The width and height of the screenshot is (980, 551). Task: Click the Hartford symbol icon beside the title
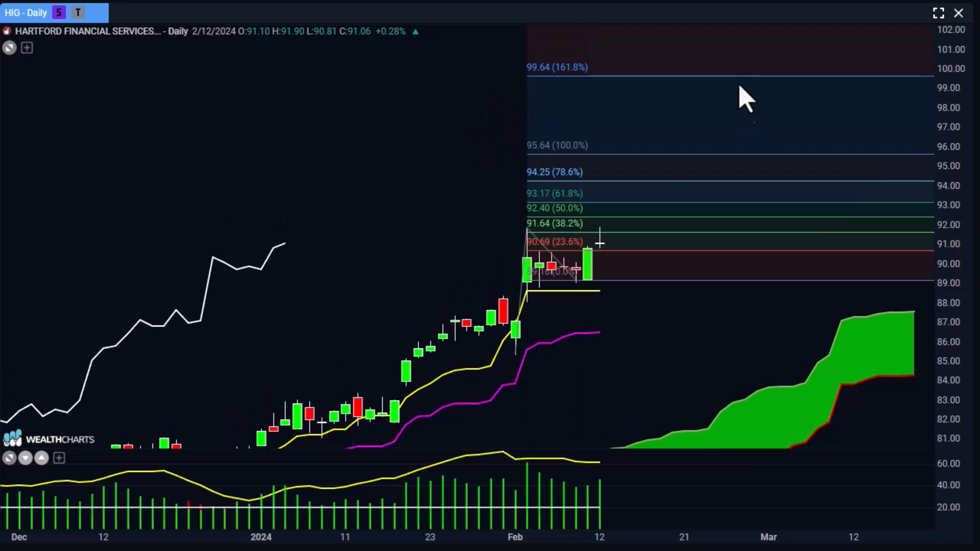(7, 31)
